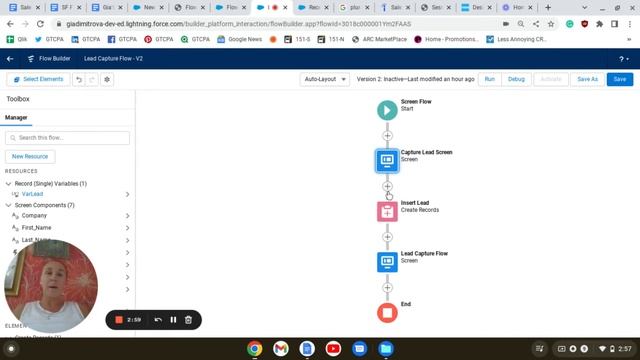The height and width of the screenshot is (360, 640).
Task: Click the Search this flow field
Action: point(67,138)
